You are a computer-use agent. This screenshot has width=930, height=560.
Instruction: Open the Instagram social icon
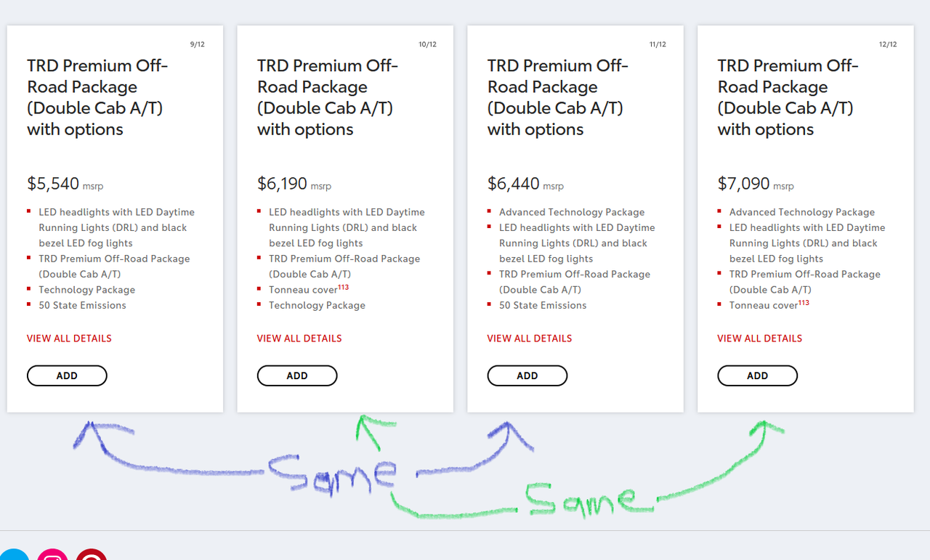click(x=52, y=556)
